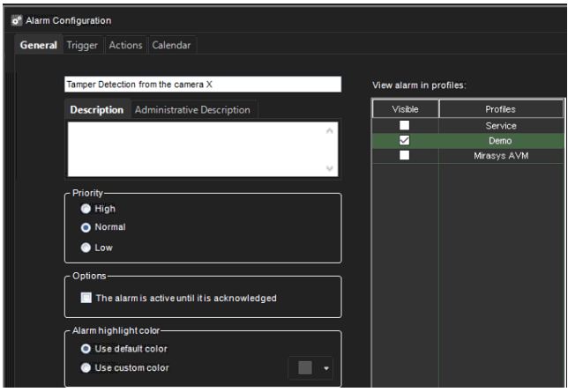
Task: Switch to the Trigger tab
Action: pos(83,45)
